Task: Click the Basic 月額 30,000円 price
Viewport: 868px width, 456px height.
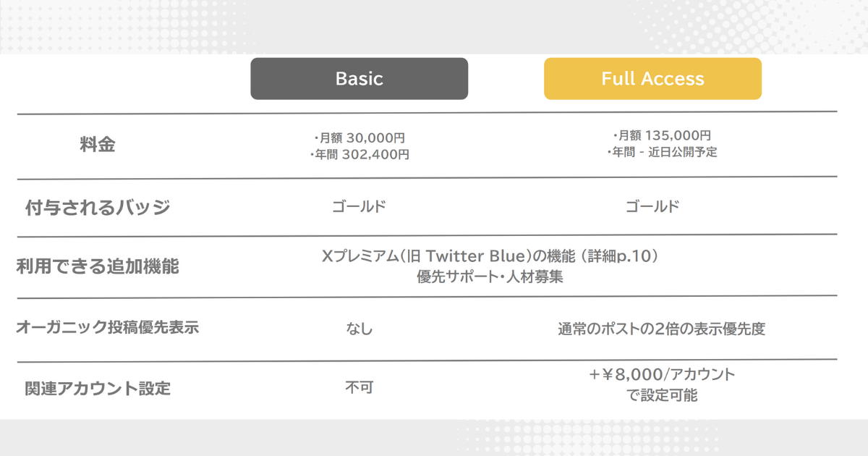Action: tap(359, 137)
